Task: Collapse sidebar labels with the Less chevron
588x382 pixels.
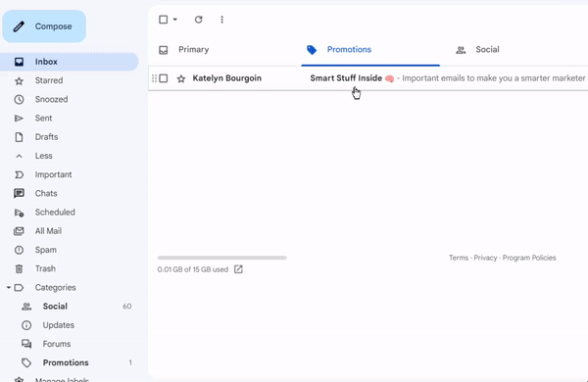Action: [19, 156]
